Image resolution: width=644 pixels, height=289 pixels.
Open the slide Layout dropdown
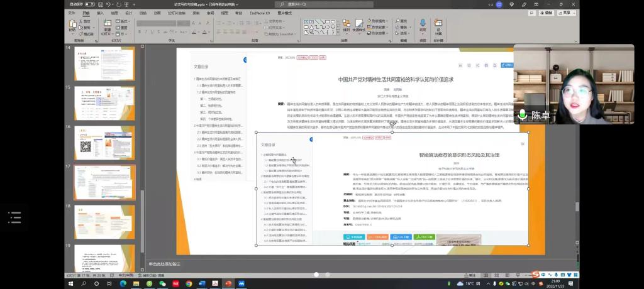[123, 21]
